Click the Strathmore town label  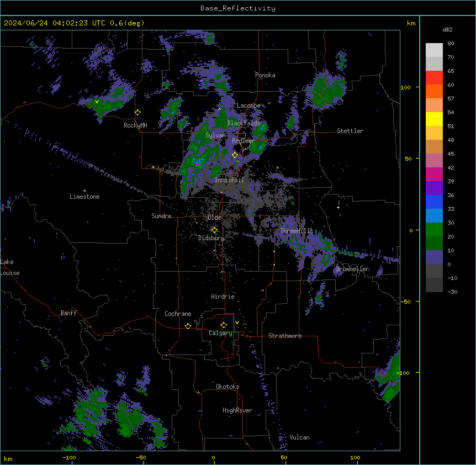[285, 336]
